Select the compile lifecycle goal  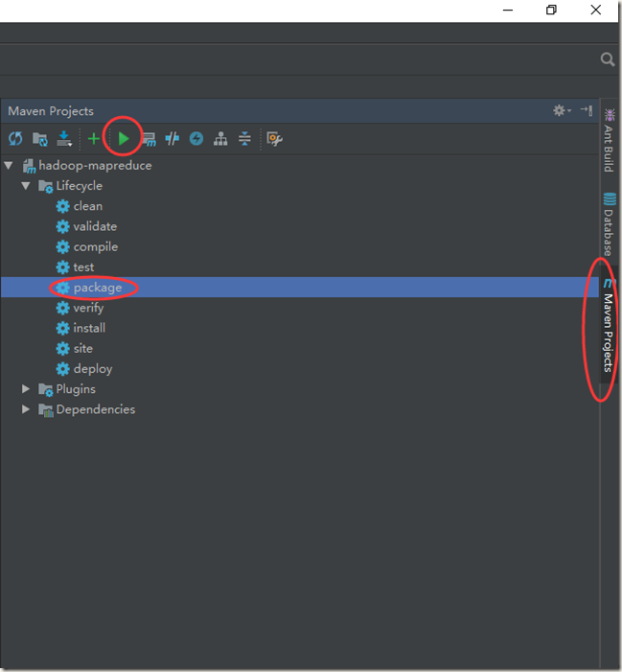(96, 247)
